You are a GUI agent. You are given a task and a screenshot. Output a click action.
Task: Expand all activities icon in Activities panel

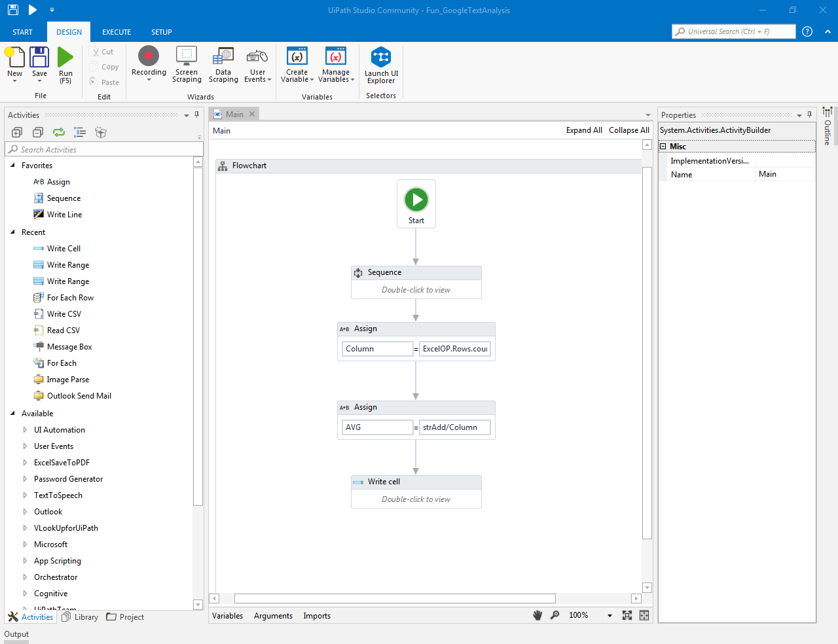17,132
